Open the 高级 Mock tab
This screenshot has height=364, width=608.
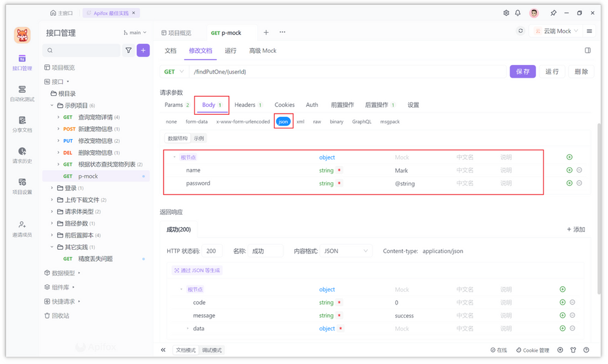262,50
